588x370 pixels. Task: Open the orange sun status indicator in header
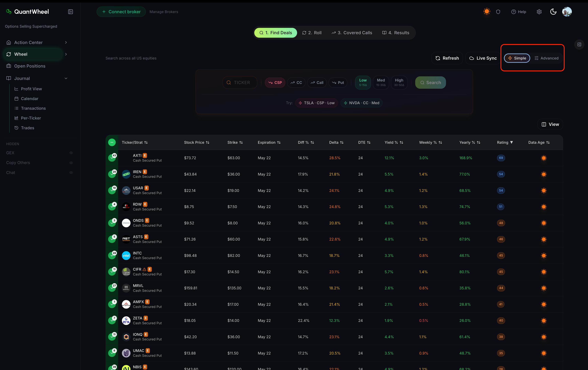[487, 12]
